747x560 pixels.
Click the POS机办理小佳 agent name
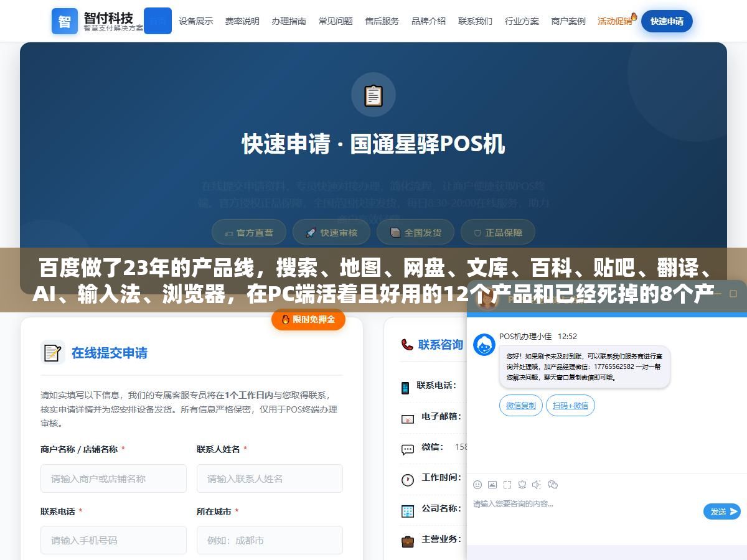(525, 336)
